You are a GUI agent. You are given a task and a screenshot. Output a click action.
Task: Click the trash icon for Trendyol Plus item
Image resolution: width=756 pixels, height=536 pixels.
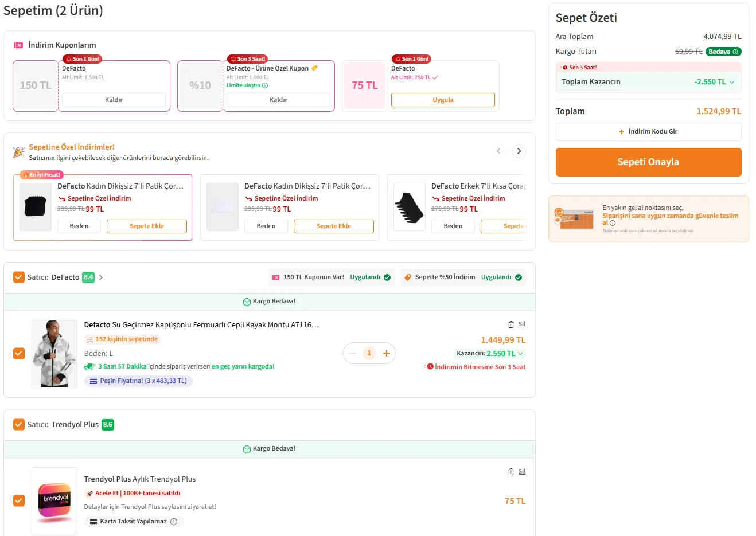point(511,472)
